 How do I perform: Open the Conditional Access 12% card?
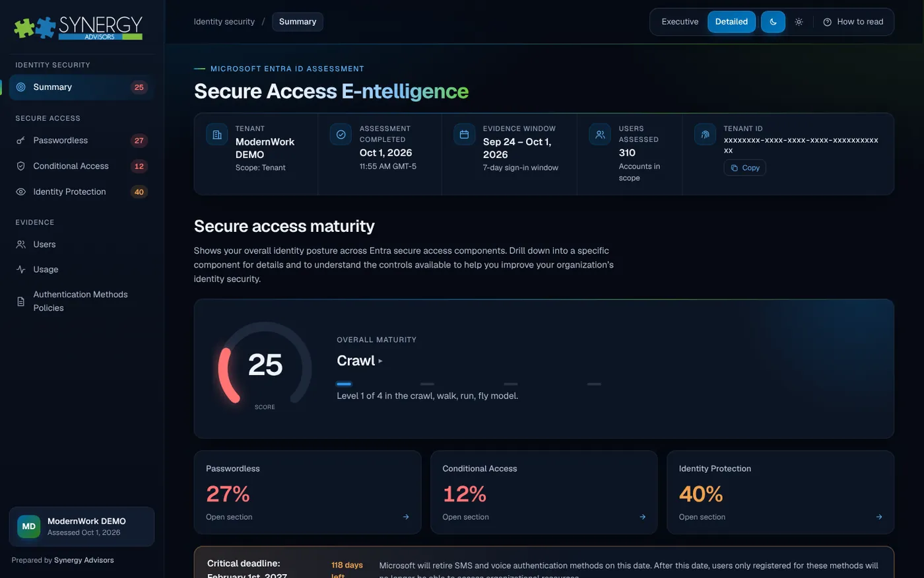[544, 492]
